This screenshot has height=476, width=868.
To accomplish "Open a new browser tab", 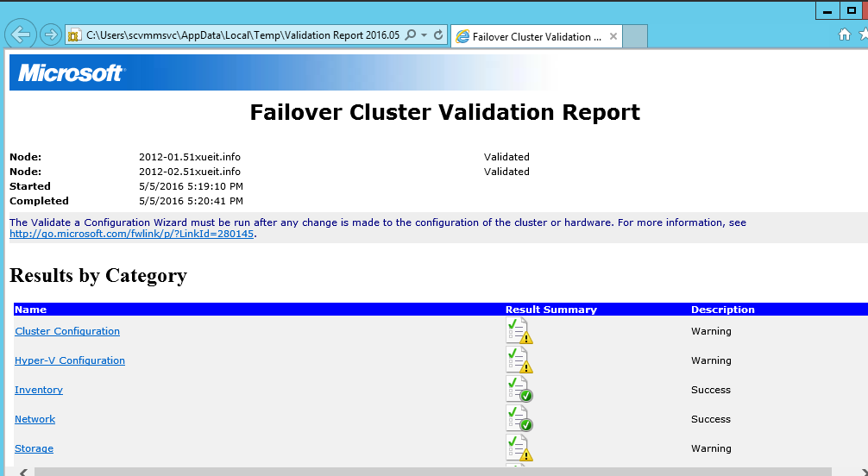I will [x=635, y=36].
